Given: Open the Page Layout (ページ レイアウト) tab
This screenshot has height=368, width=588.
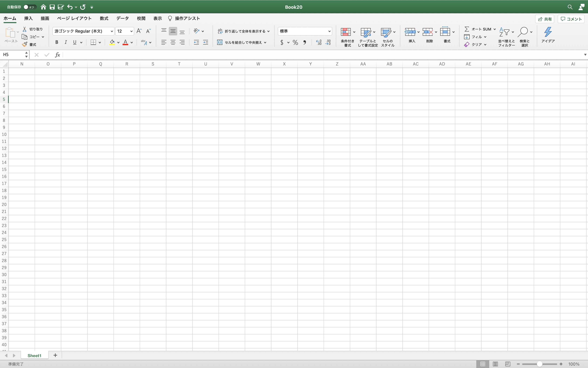Looking at the screenshot, I should [x=74, y=19].
